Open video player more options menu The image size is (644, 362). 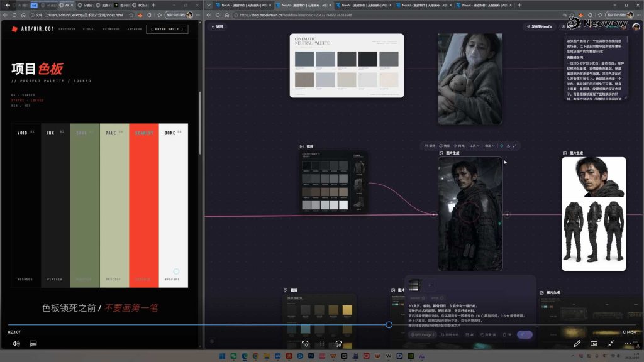click(x=627, y=344)
